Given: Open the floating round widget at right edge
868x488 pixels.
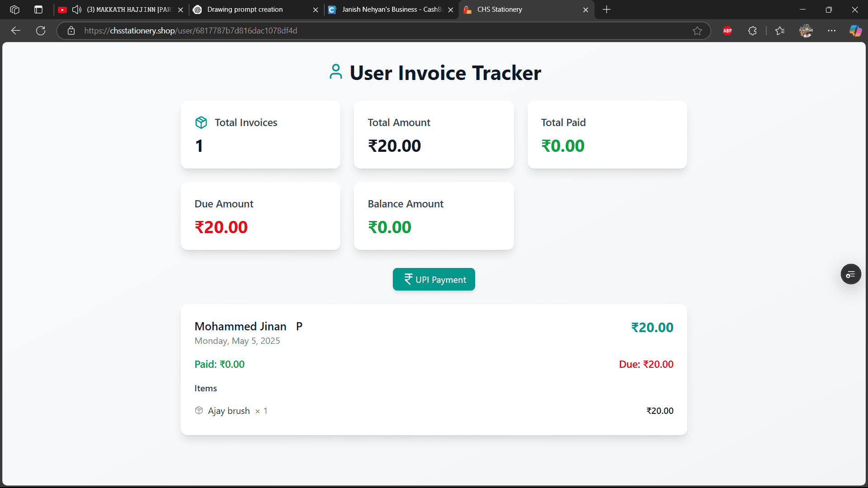Looking at the screenshot, I should pyautogui.click(x=850, y=274).
